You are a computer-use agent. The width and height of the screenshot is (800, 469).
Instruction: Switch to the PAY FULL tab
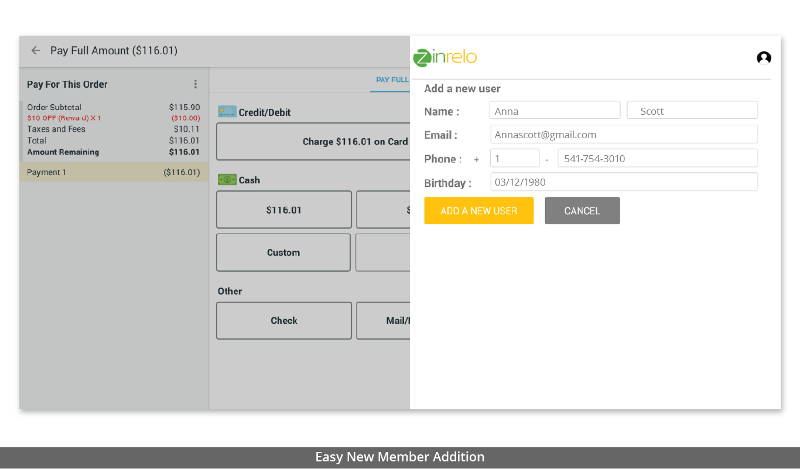pos(392,80)
